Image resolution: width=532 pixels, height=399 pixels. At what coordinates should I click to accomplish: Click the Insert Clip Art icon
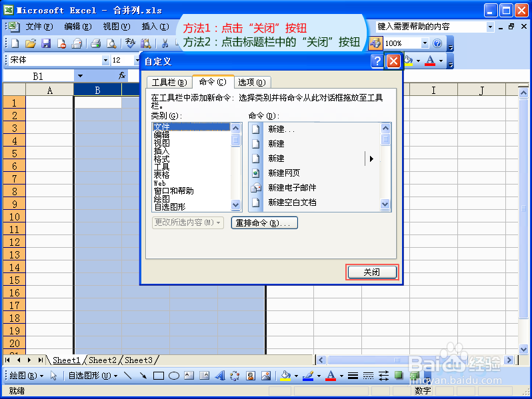coord(251,376)
